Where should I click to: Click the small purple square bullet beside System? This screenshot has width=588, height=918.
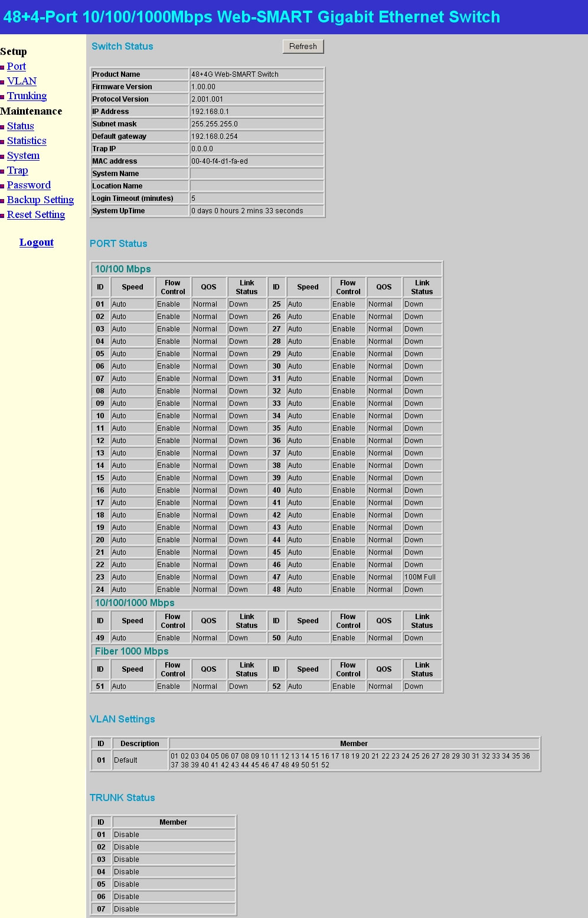coord(2,157)
